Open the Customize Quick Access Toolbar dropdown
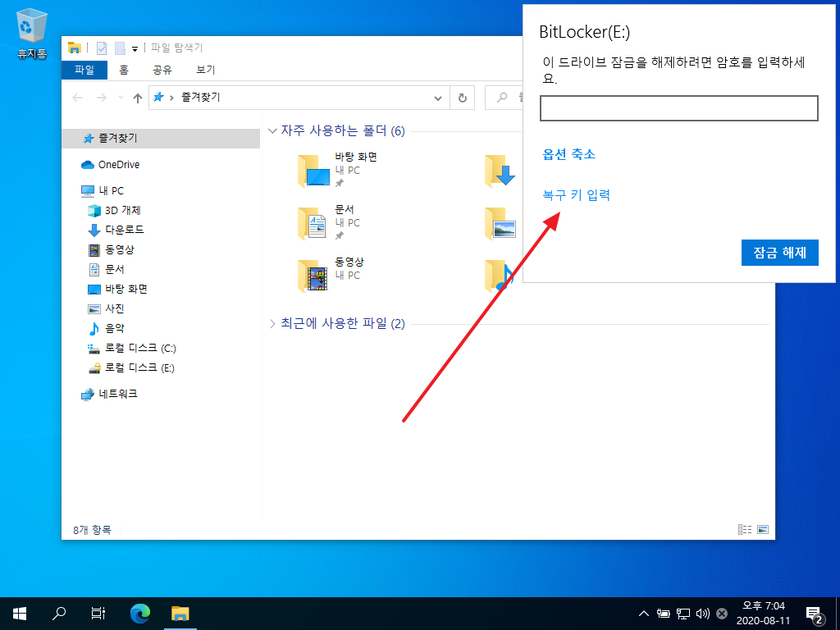Screen dimensions: 840x630 (x=135, y=48)
